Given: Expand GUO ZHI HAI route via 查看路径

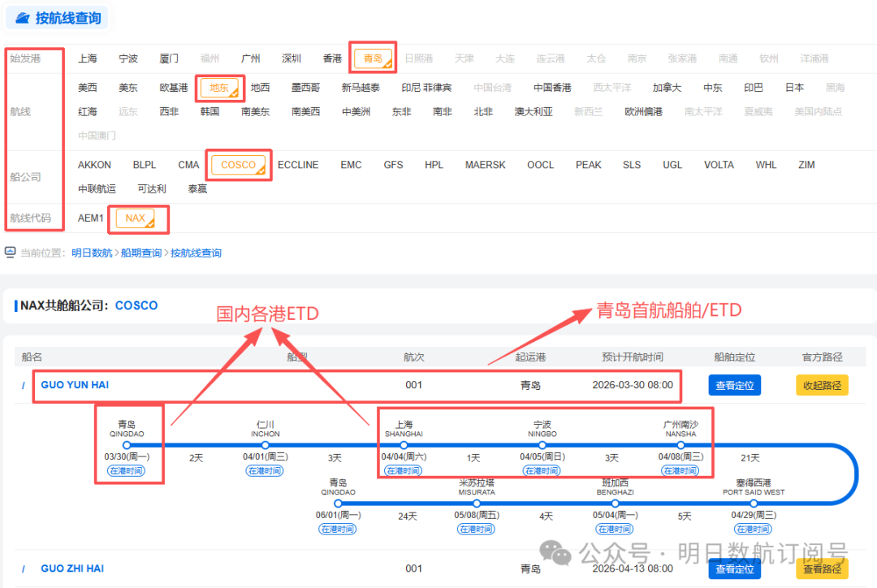Looking at the screenshot, I should click(822, 569).
